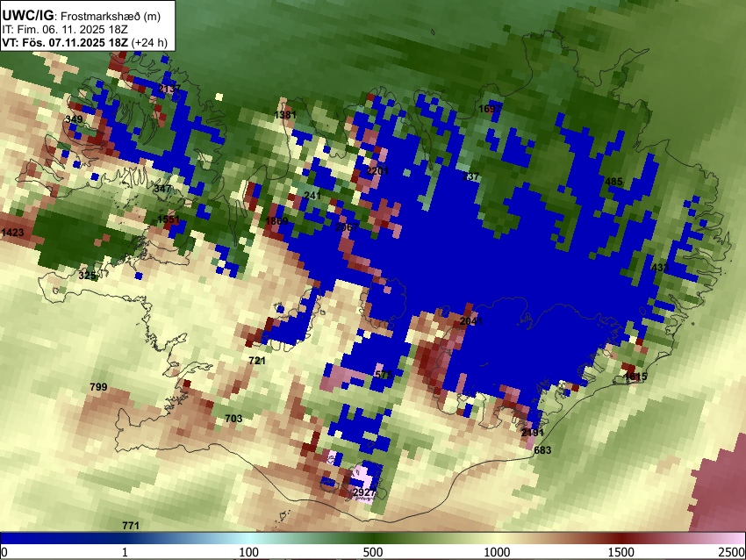The height and width of the screenshot is (560, 746).
Task: Click the map value 1869
Action: (x=276, y=221)
